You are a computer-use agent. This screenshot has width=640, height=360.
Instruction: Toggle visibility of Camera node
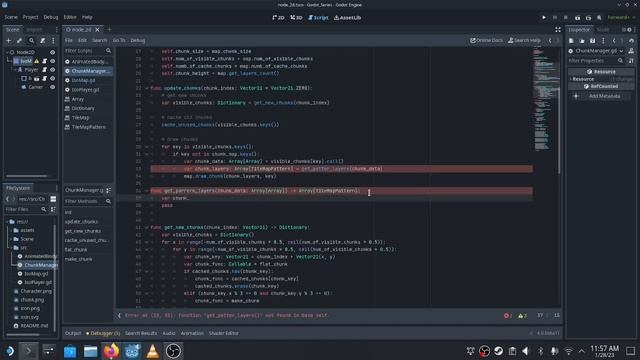pos(53,87)
